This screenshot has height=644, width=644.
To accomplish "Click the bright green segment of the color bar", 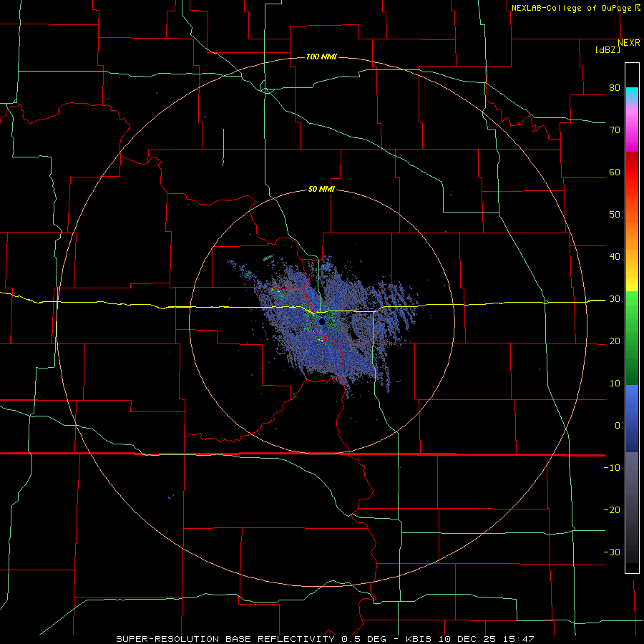I will click(632, 312).
